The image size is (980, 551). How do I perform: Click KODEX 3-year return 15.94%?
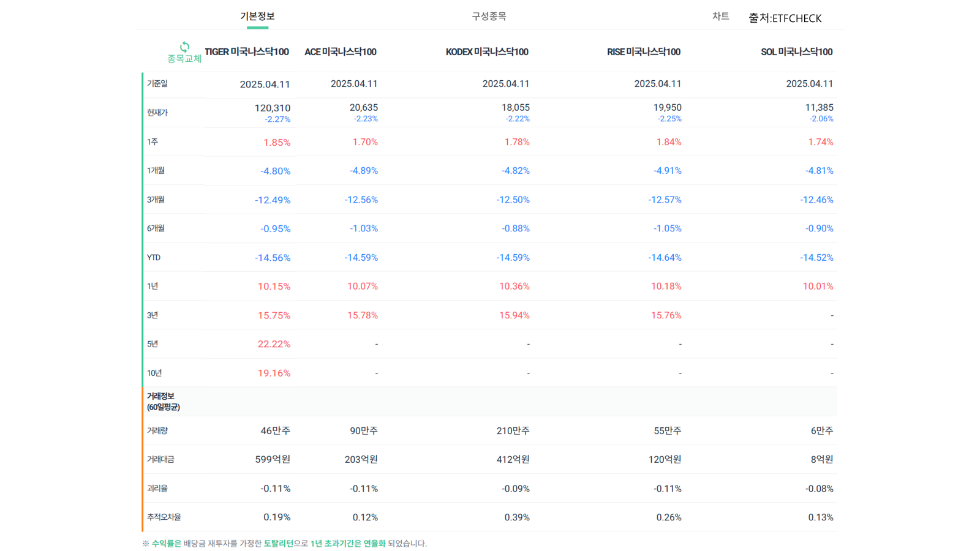pyautogui.click(x=514, y=315)
